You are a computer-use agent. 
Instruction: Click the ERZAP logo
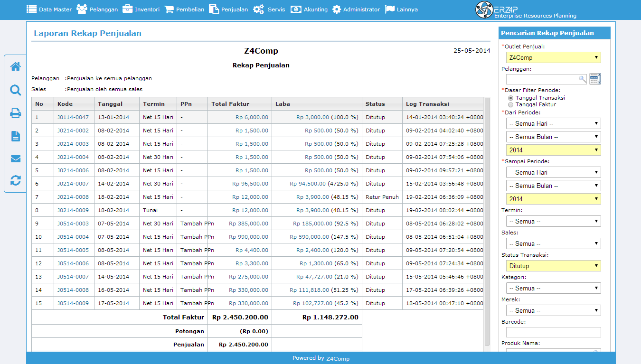coord(526,9)
